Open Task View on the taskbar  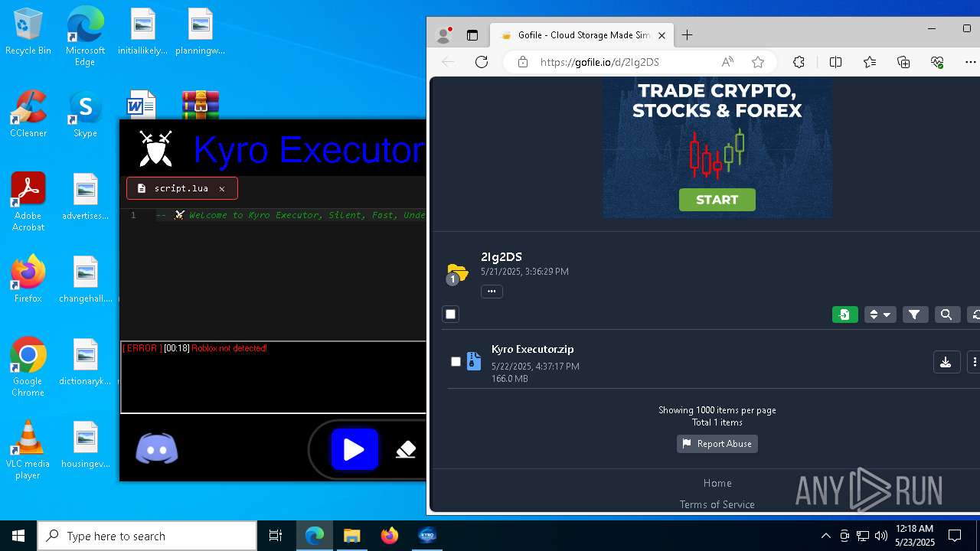coord(276,536)
